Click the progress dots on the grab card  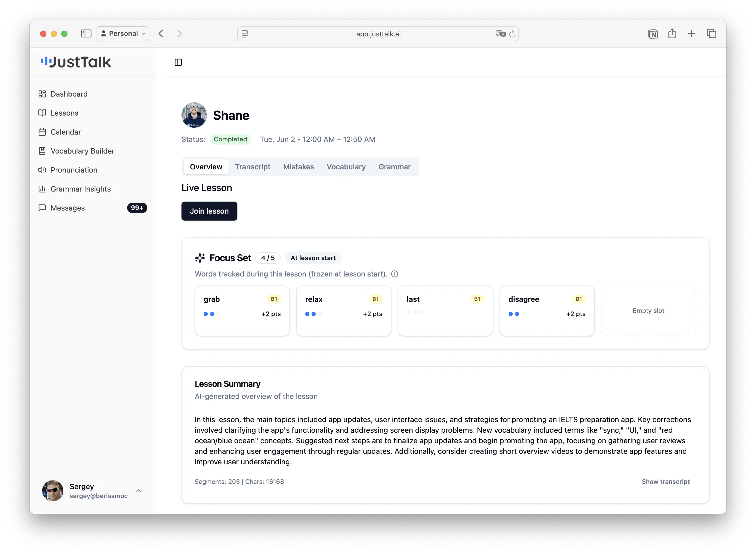pos(212,314)
